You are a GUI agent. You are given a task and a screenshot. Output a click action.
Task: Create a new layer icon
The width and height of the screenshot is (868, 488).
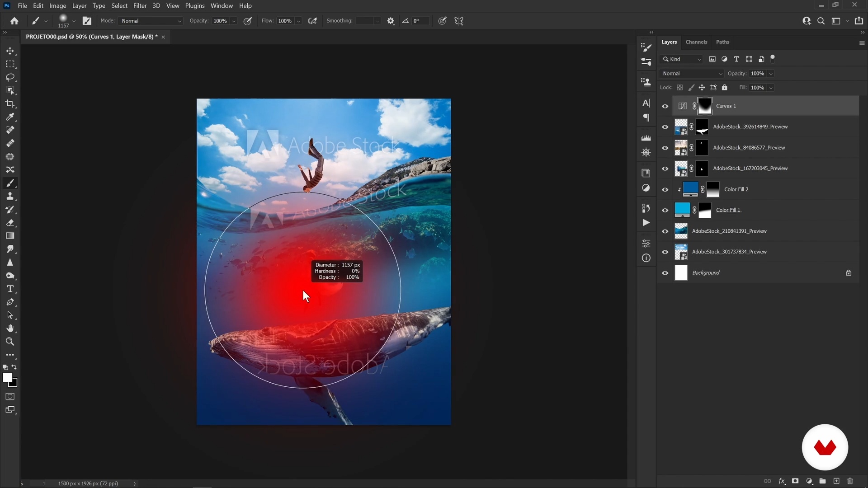coord(836,481)
